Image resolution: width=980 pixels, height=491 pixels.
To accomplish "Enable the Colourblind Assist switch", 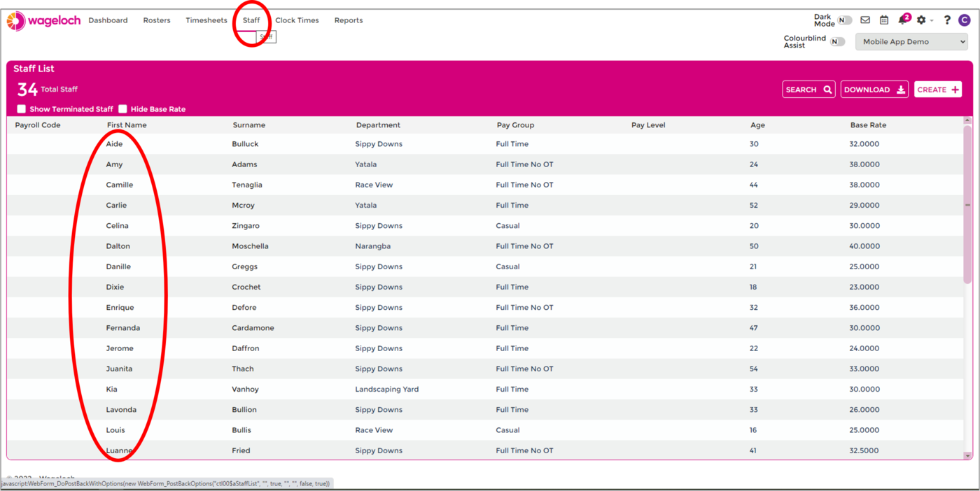I will tap(837, 42).
